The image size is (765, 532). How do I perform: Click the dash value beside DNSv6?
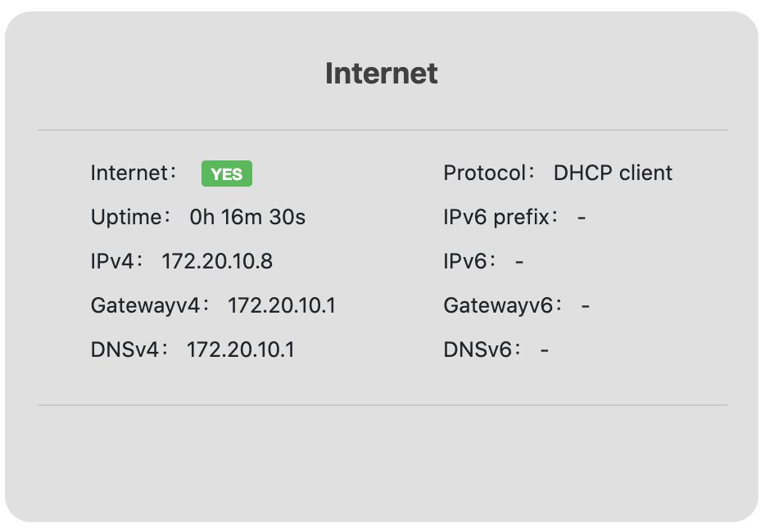coord(545,351)
